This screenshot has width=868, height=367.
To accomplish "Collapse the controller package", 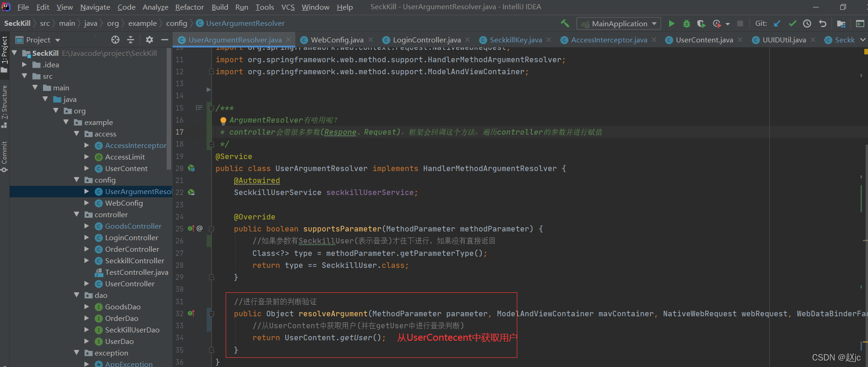I will coord(77,214).
